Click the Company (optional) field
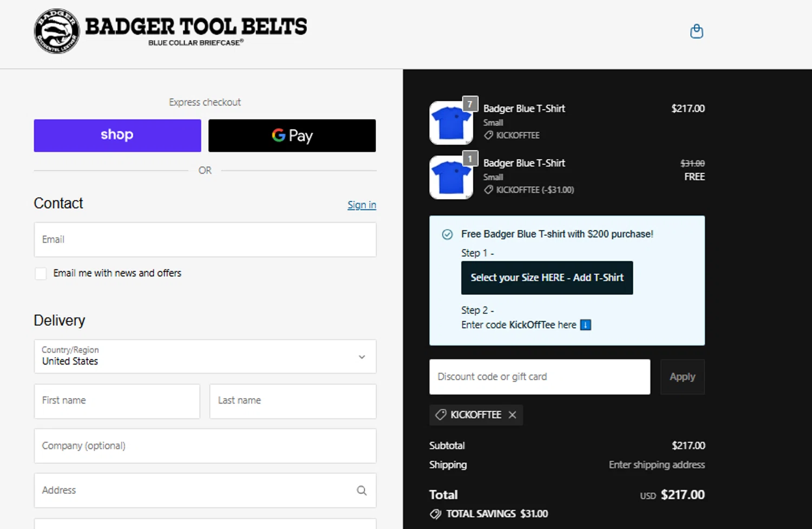 205,446
